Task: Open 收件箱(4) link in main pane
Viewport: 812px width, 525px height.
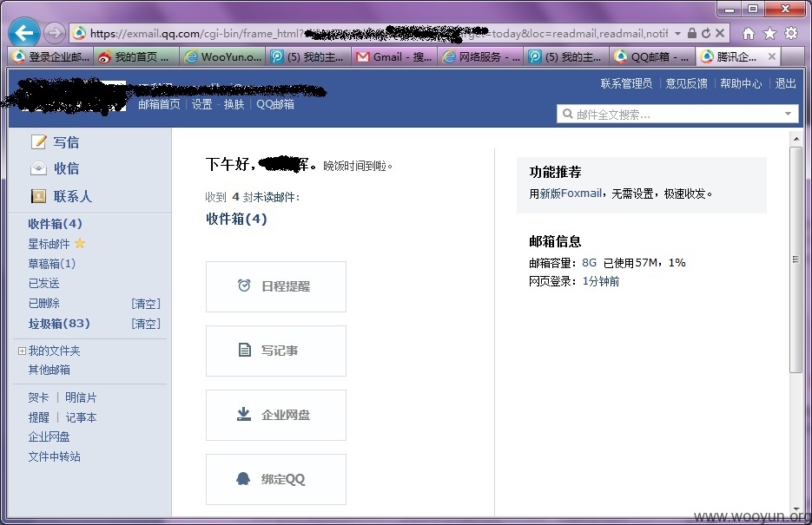Action: [x=236, y=219]
